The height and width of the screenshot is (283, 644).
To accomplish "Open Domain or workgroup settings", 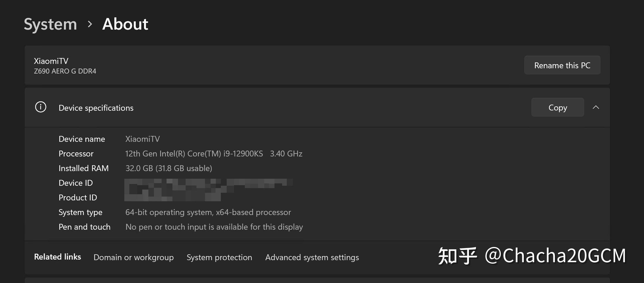I will [x=133, y=257].
